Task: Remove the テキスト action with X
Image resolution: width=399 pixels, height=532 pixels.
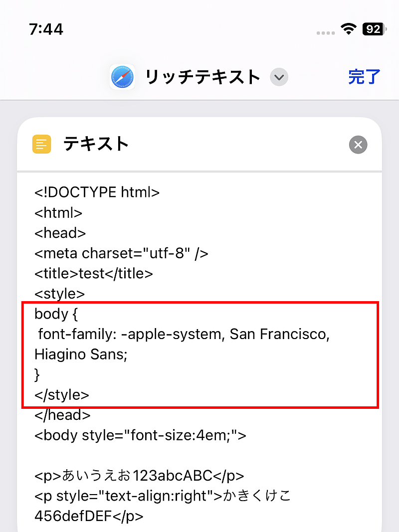Action: [358, 145]
